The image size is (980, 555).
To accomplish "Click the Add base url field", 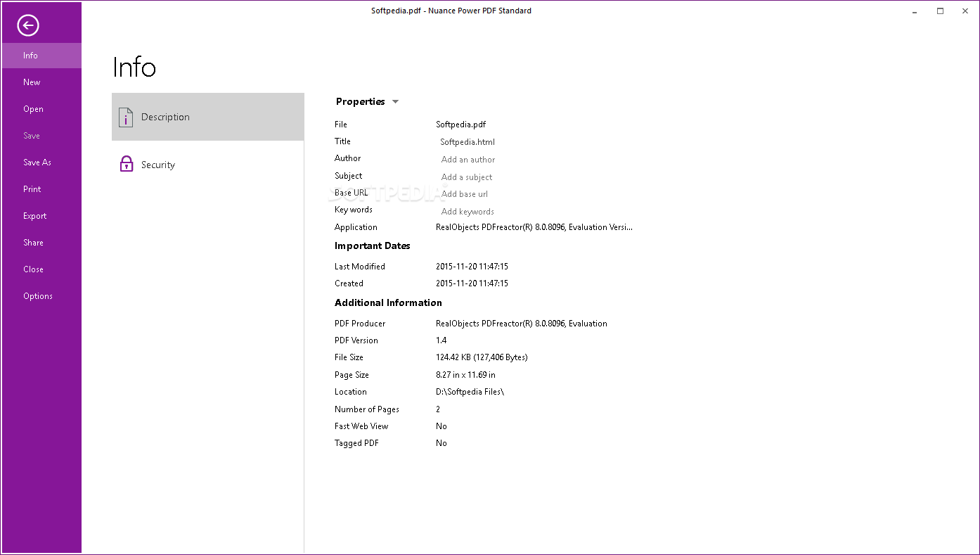I will (465, 194).
